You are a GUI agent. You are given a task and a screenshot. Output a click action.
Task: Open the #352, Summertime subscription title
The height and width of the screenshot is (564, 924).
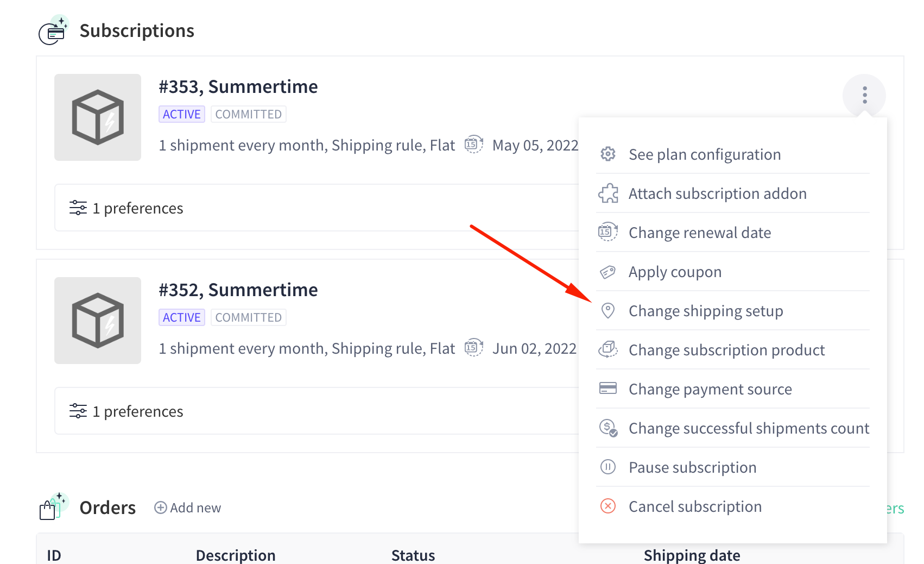click(x=238, y=290)
